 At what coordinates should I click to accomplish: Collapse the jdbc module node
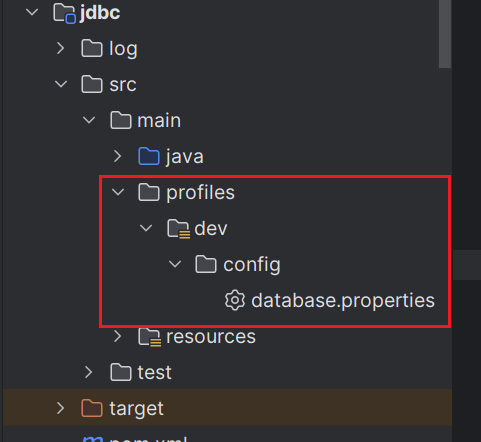pyautogui.click(x=32, y=13)
